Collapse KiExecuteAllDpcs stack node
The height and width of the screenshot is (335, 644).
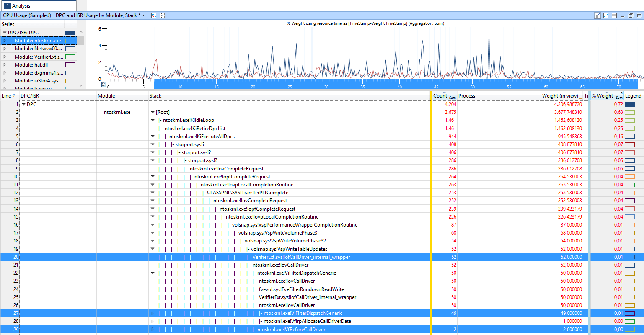(x=153, y=137)
